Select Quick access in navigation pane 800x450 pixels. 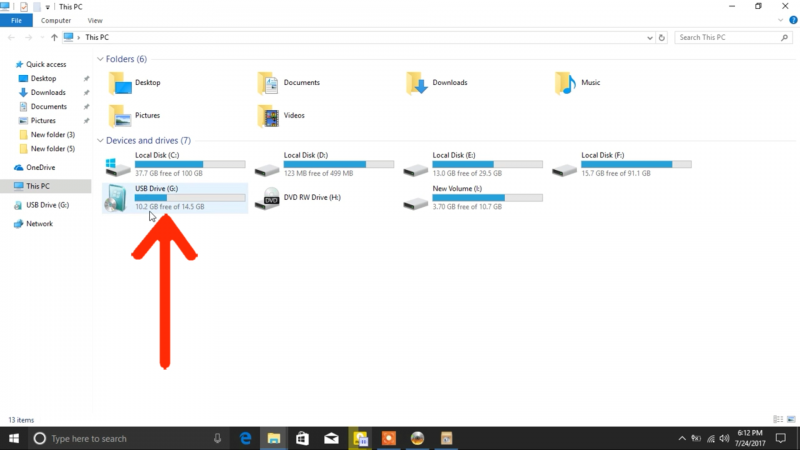point(46,64)
